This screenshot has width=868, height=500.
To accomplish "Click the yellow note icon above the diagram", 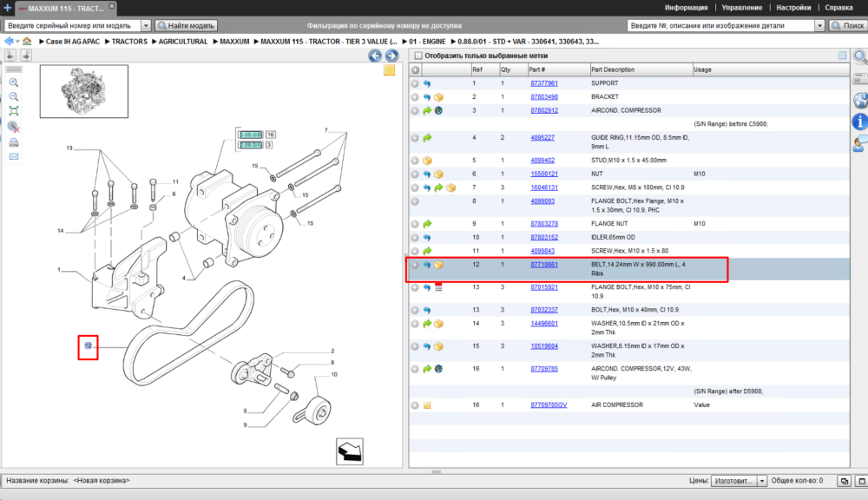I will pyautogui.click(x=389, y=70).
